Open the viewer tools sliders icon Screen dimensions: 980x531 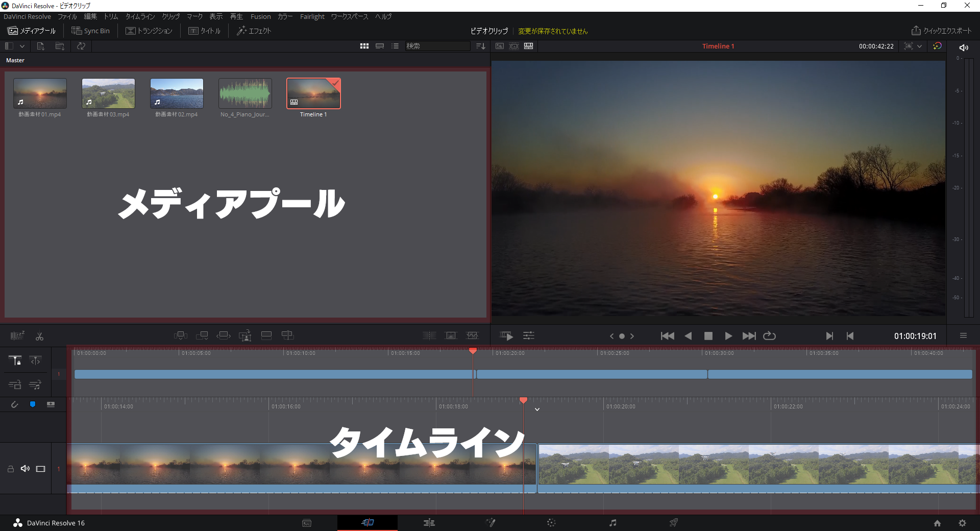click(x=529, y=335)
